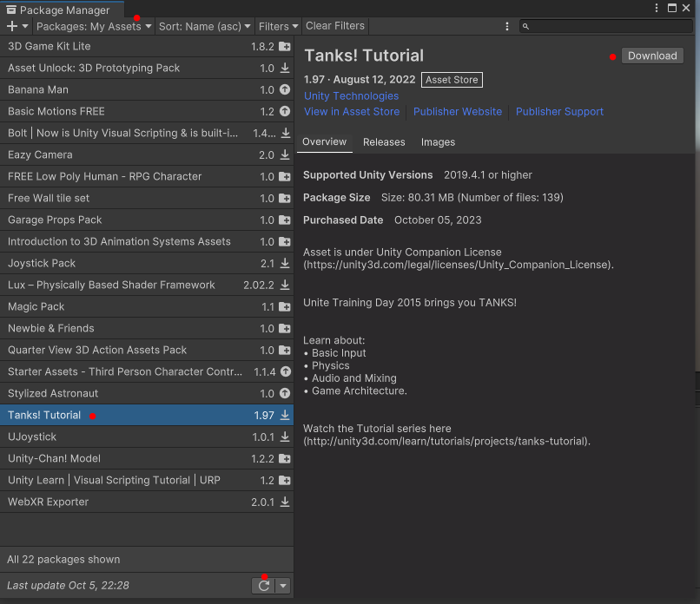This screenshot has height=604, width=700.
Task: Open the Publisher Website link
Action: pos(458,112)
